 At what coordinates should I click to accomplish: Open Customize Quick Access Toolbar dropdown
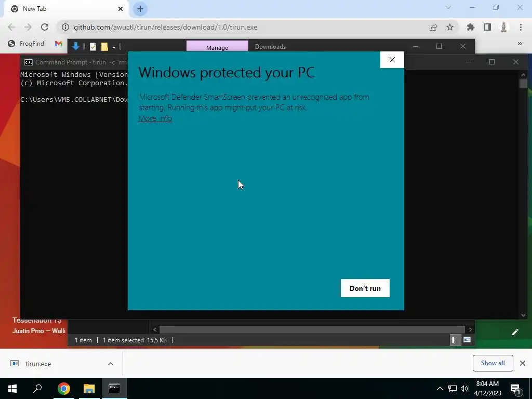pos(114,47)
